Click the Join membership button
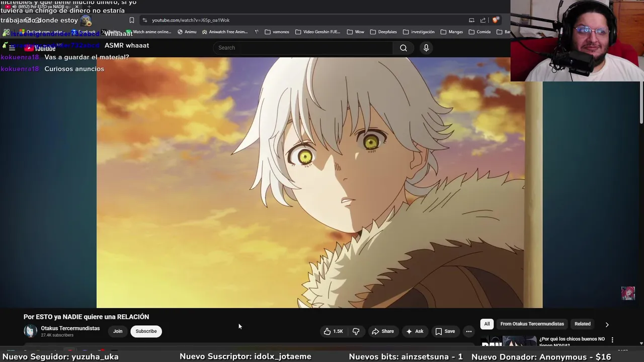The width and height of the screenshot is (644, 362). pyautogui.click(x=118, y=331)
